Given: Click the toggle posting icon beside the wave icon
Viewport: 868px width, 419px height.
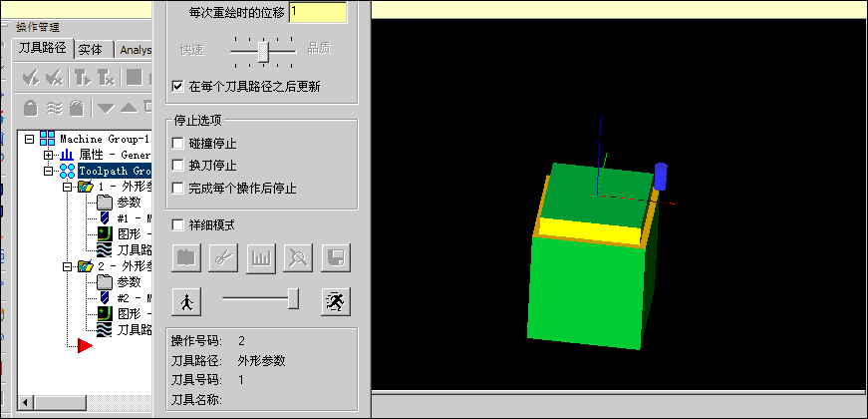Looking at the screenshot, I should (x=77, y=108).
